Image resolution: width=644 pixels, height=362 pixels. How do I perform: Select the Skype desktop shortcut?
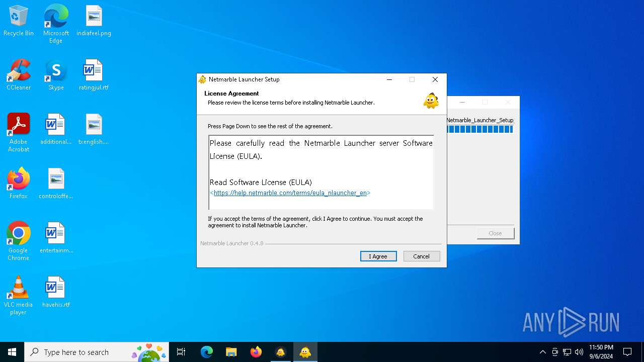(56, 75)
